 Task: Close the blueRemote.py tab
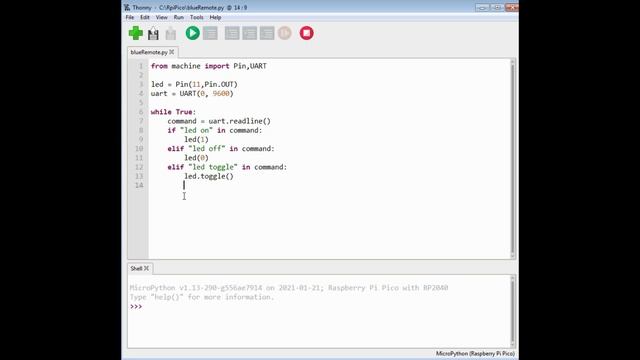click(172, 52)
